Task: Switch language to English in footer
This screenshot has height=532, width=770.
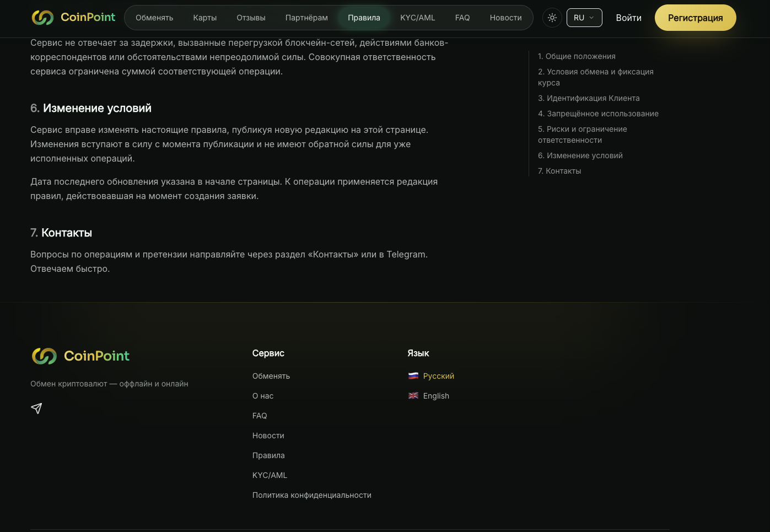Action: pos(436,396)
